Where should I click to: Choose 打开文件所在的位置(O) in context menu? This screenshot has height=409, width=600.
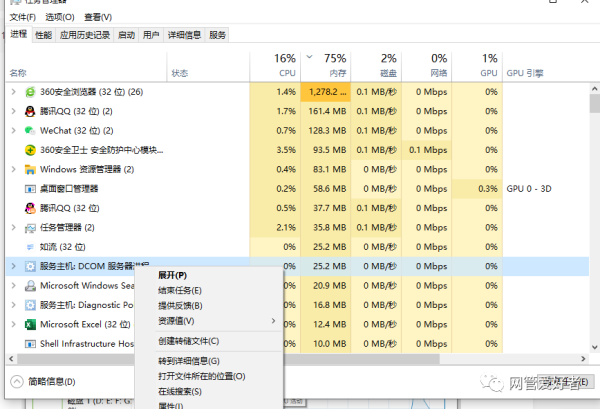point(209,376)
